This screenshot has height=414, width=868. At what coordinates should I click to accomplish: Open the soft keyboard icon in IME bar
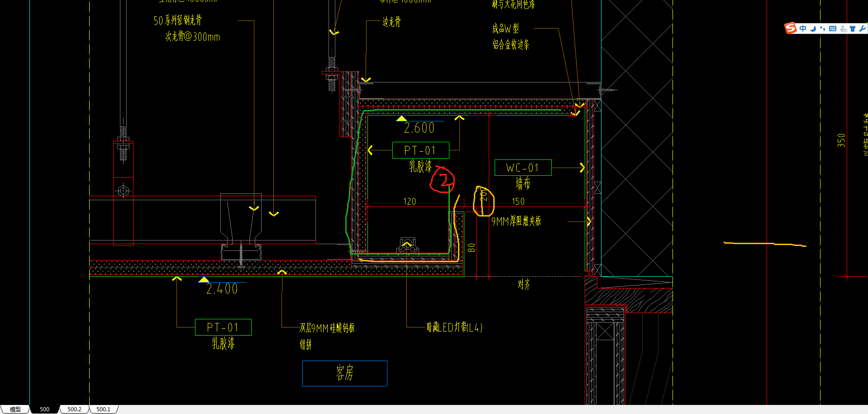pyautogui.click(x=833, y=29)
